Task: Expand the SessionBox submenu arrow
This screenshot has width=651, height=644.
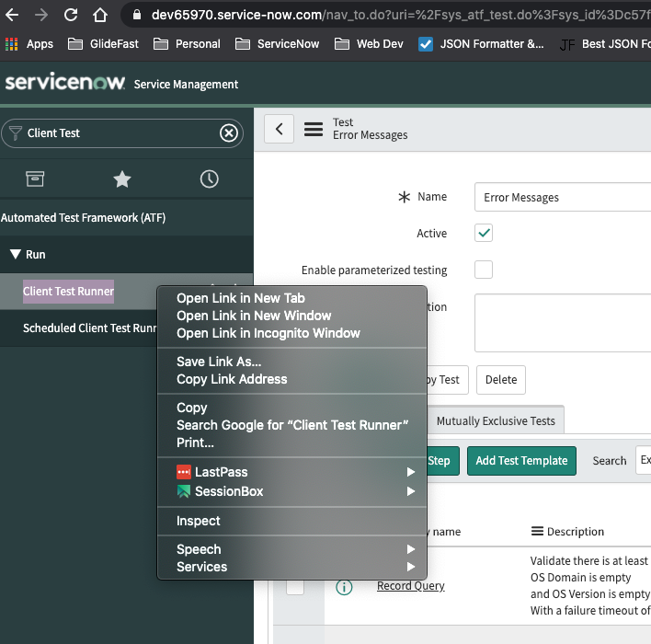Action: [411, 491]
